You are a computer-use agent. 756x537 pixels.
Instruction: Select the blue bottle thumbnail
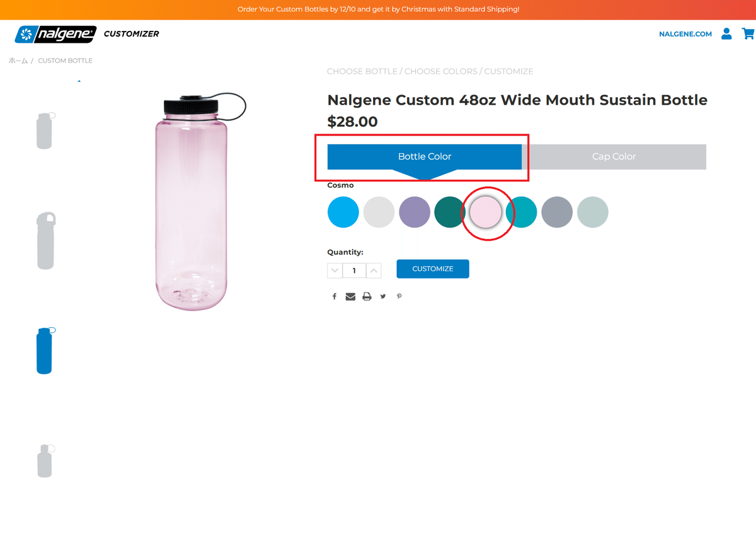[45, 350]
